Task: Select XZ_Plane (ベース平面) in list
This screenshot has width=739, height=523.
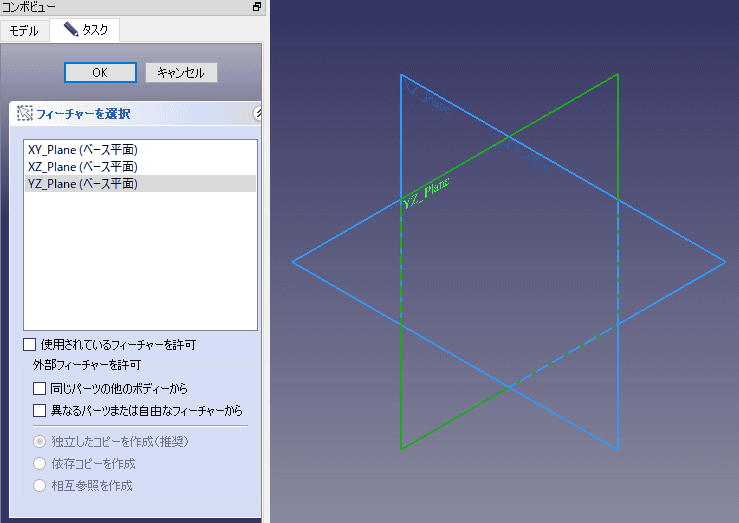Action: [140, 167]
